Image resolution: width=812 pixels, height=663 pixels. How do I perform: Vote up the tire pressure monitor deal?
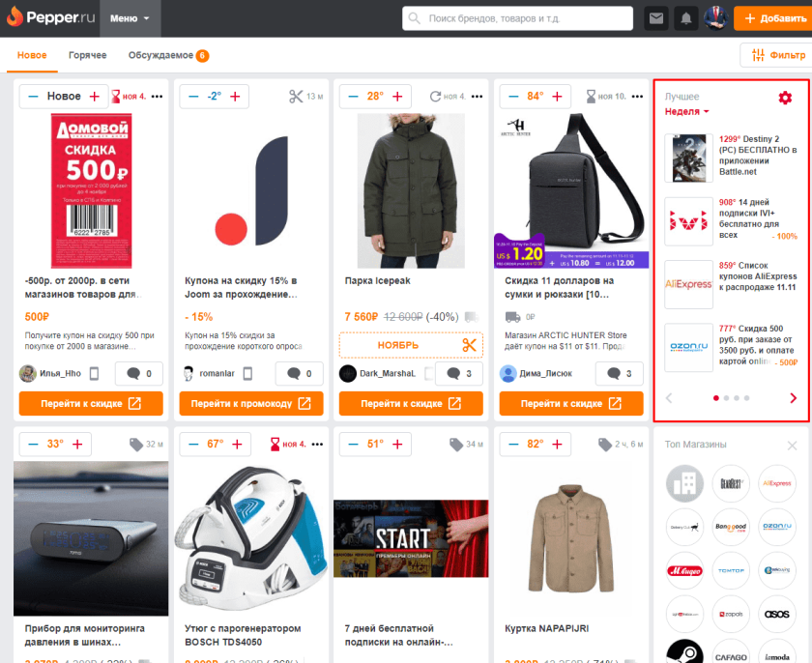point(77,444)
